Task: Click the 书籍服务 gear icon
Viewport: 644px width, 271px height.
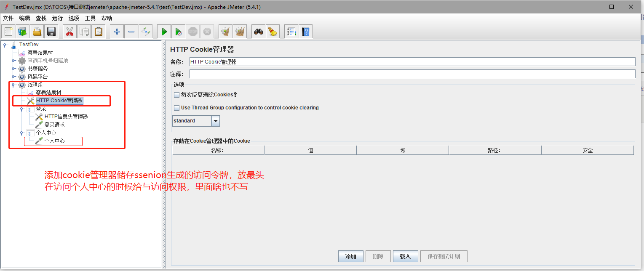Action: click(x=22, y=69)
